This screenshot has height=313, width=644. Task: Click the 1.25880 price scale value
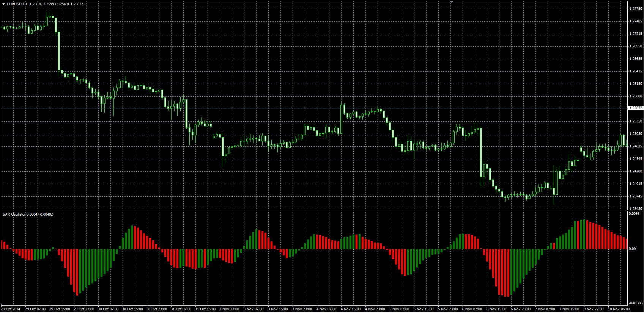point(636,96)
